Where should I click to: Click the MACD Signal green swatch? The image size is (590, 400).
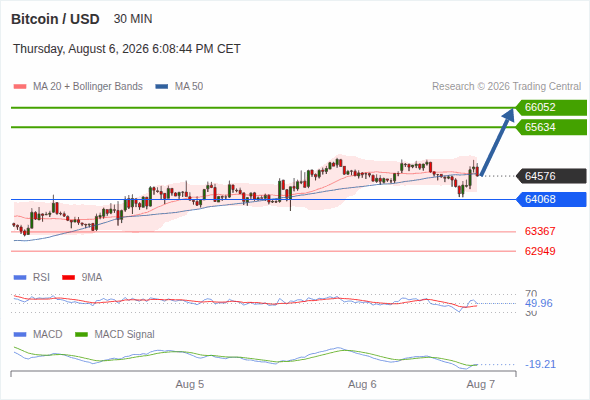click(x=81, y=335)
